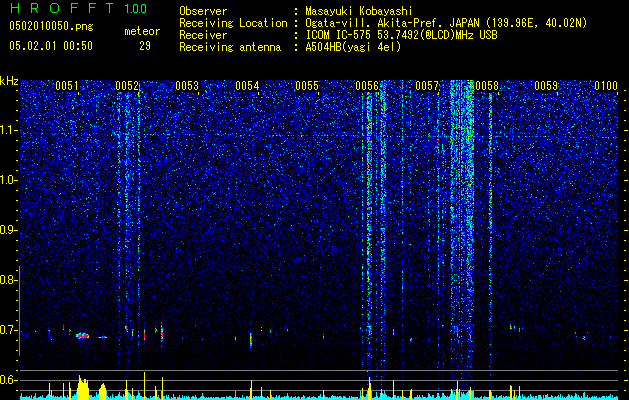Click the 0.9 frequency axis label
Viewport: 629px width, 400px height.
pyautogui.click(x=9, y=230)
